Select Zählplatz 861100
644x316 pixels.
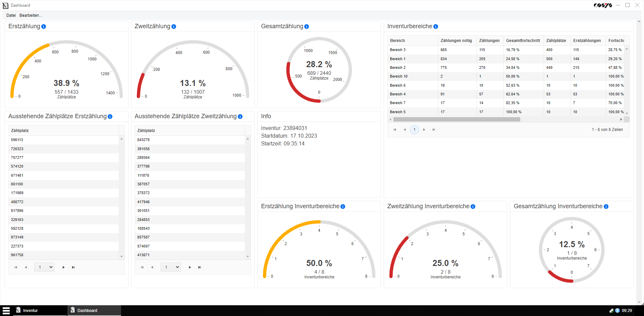coord(64,184)
